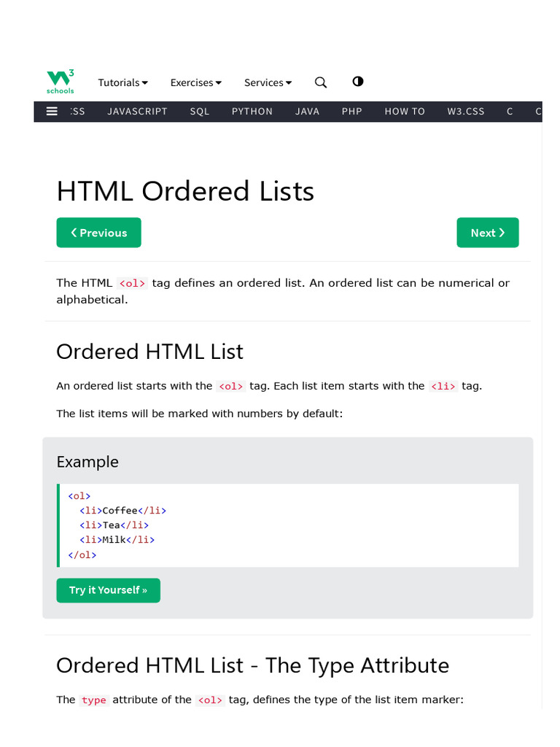Screen dimensions: 560x747
Task: Open the PHP tutorial
Action: (x=352, y=112)
